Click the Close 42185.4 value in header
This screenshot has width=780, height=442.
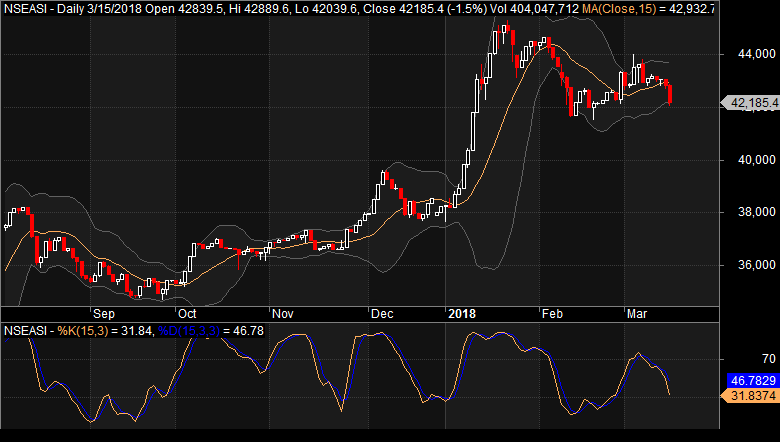(x=403, y=9)
